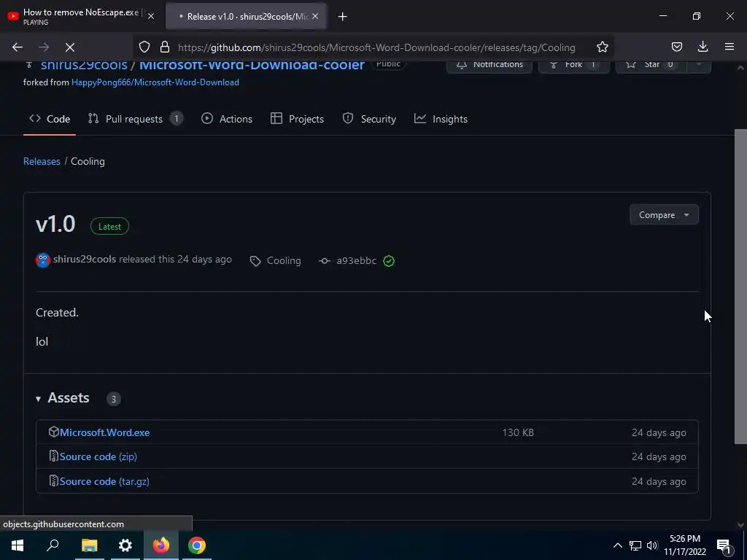Viewport: 747px width, 560px height.
Task: Open the Actions tab
Action: (227, 119)
